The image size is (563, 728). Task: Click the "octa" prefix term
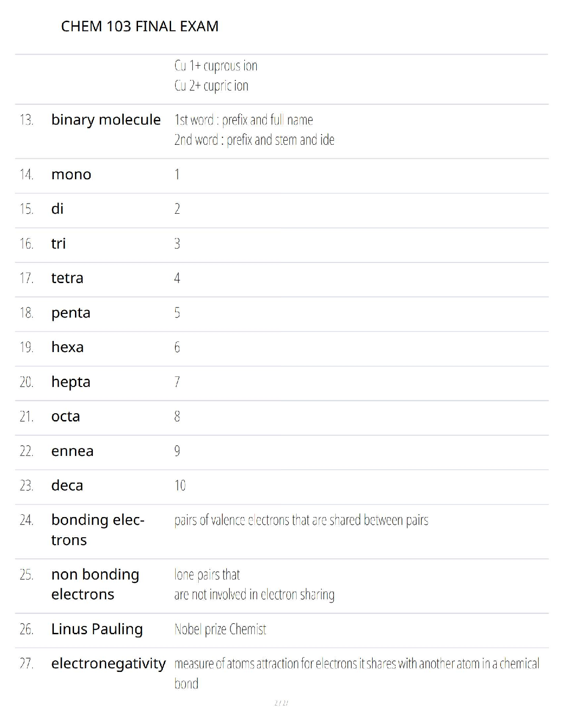click(66, 416)
